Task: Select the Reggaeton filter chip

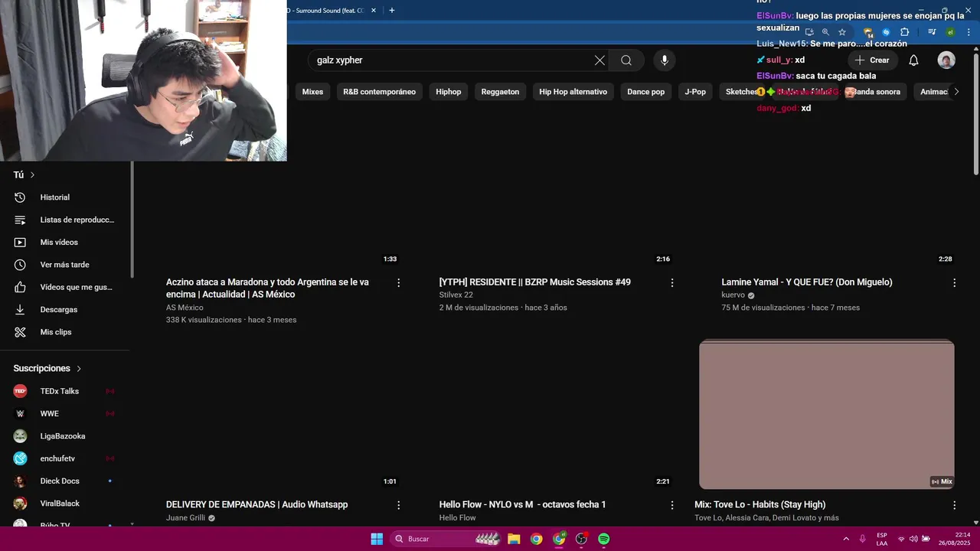Action: [500, 92]
